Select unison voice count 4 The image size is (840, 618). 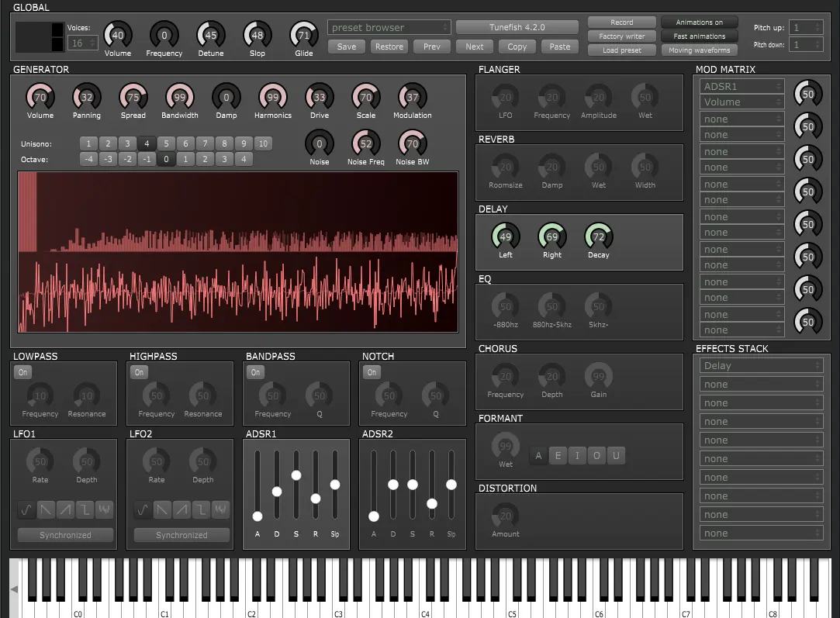(146, 143)
